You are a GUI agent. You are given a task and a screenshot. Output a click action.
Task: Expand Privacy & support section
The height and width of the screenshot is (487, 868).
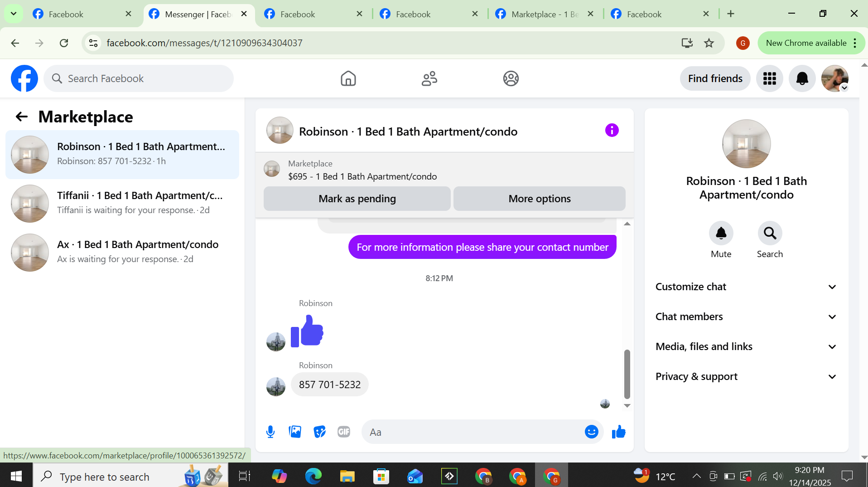tap(746, 377)
